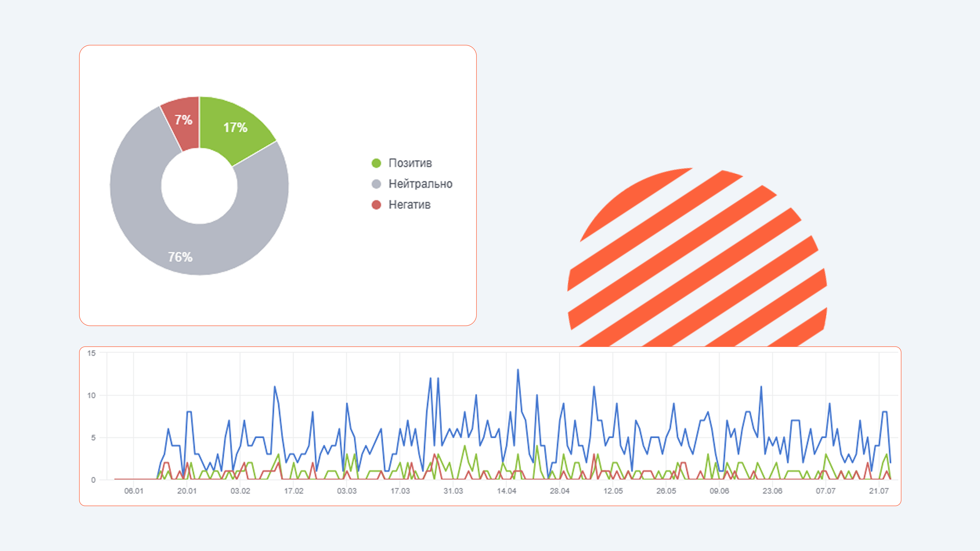
Task: Click the highest blue peak above 14.04
Action: [x=518, y=370]
